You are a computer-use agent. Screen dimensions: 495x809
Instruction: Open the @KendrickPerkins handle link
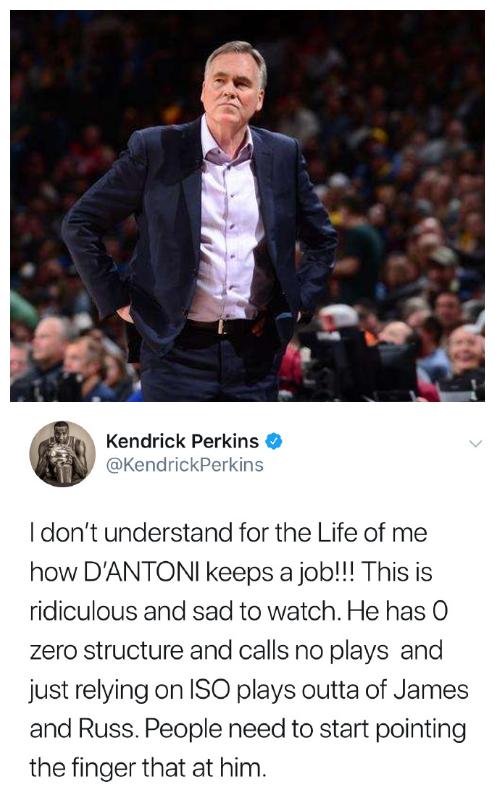(184, 465)
